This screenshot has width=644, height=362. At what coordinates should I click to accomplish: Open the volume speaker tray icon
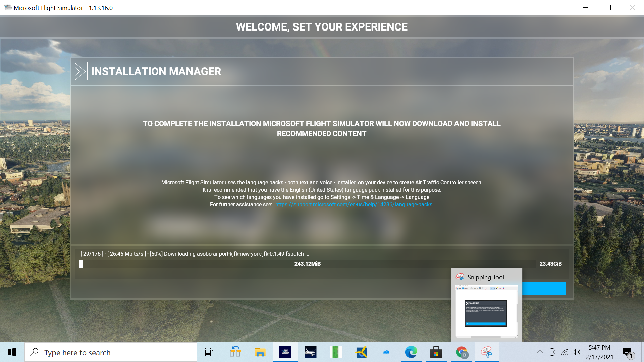[x=577, y=352]
